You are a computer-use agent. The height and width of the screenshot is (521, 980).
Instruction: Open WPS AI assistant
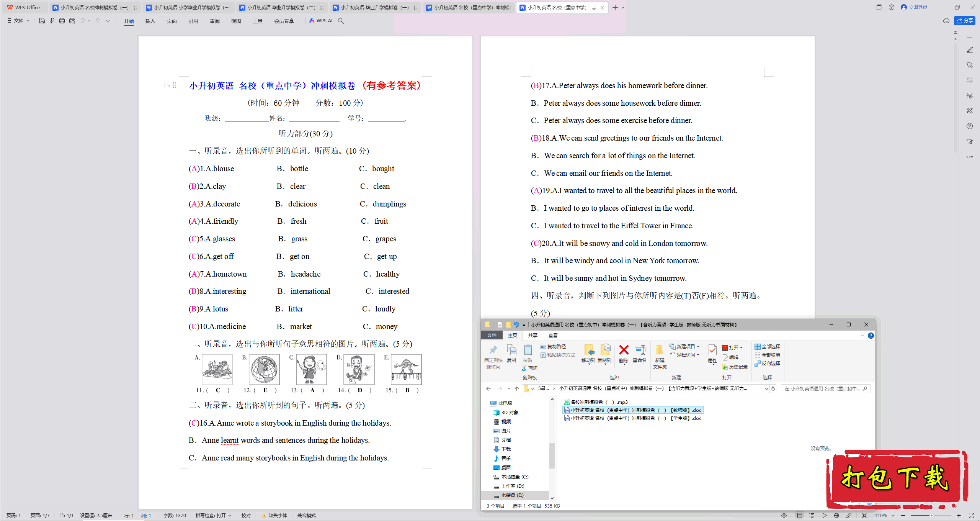point(321,21)
